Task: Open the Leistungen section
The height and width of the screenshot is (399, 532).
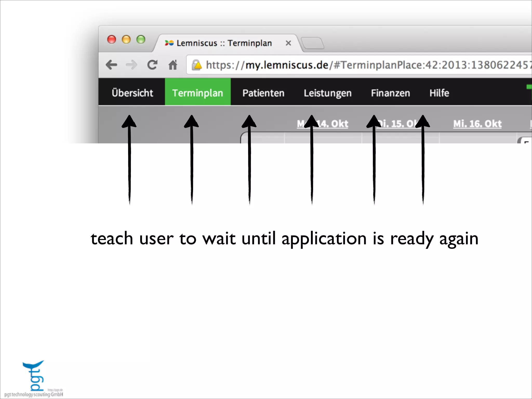Action: point(328,93)
